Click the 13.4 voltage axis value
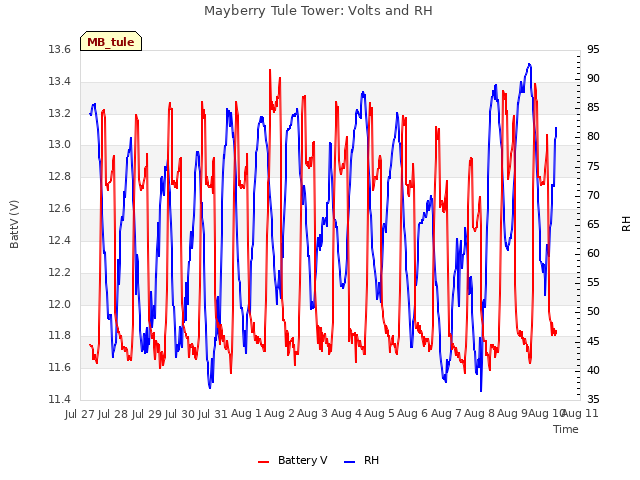This screenshot has height=480, width=640. pos(60,81)
